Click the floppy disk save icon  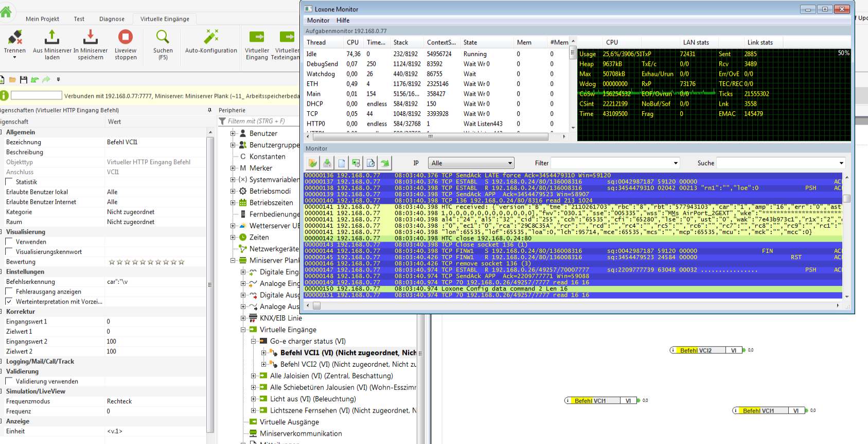coord(23,80)
